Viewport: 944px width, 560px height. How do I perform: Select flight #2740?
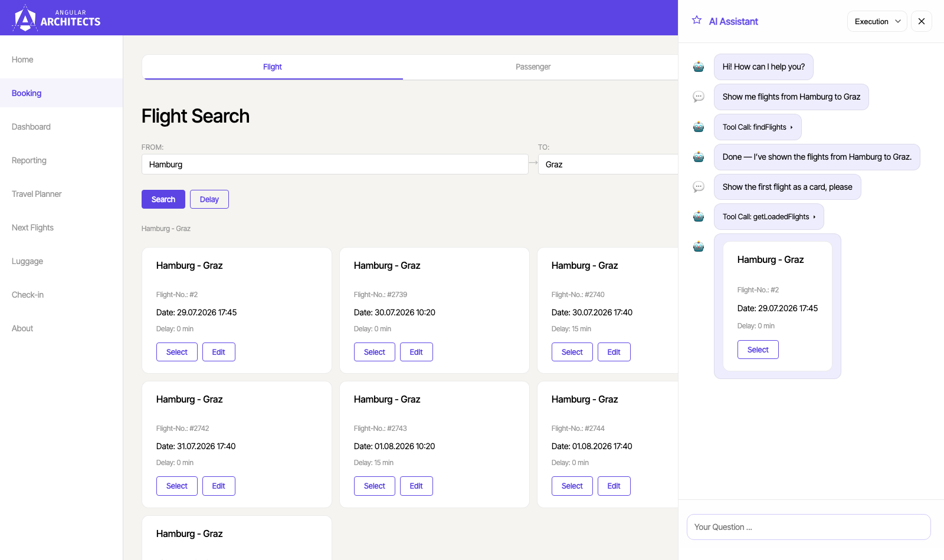tap(572, 352)
